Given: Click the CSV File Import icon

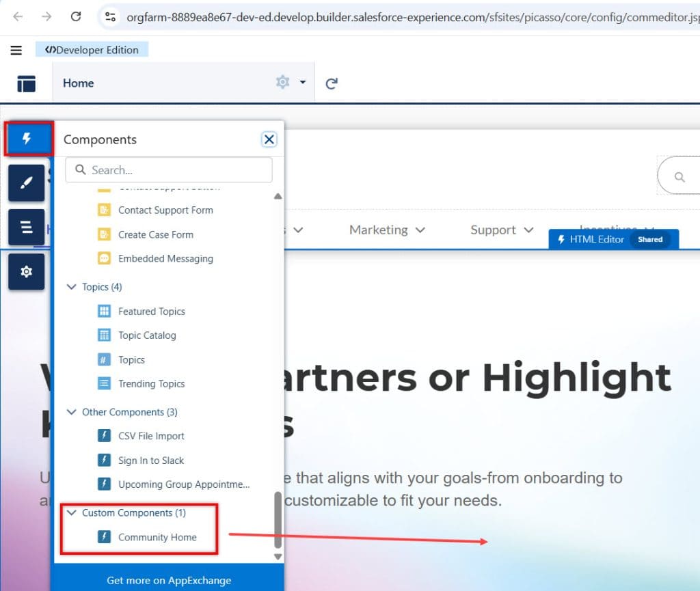Looking at the screenshot, I should pos(104,436).
